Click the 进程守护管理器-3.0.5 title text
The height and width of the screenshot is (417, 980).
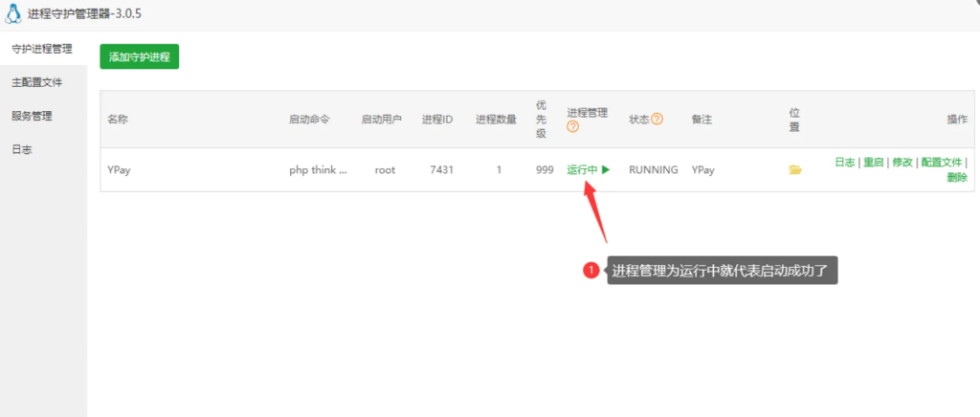[84, 13]
